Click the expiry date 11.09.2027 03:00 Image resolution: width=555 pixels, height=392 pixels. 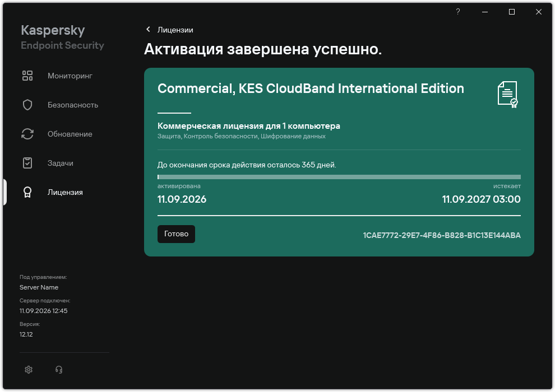coord(481,199)
